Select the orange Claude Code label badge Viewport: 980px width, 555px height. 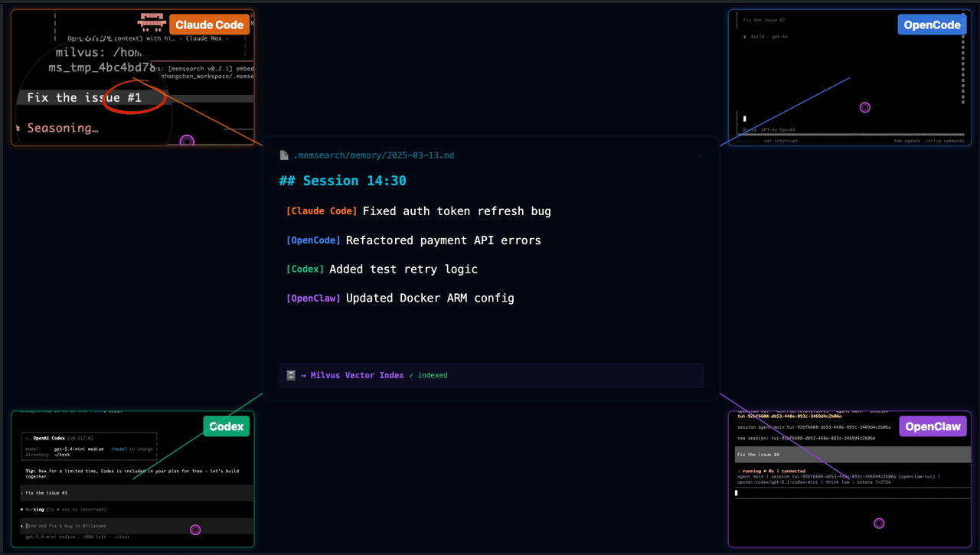209,24
